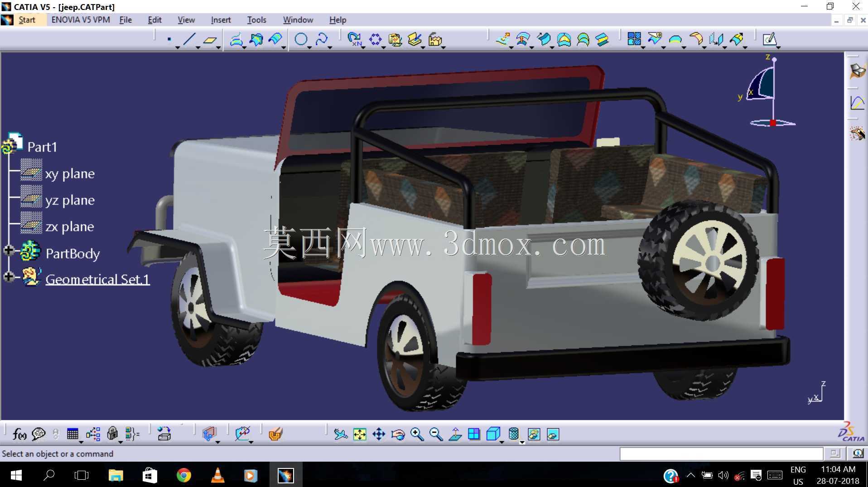The width and height of the screenshot is (868, 487).
Task: Toggle the padlock lock icon
Action: 112,434
